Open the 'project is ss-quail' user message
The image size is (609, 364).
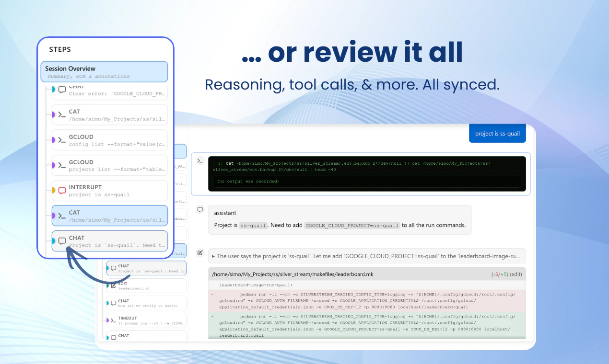tap(497, 134)
